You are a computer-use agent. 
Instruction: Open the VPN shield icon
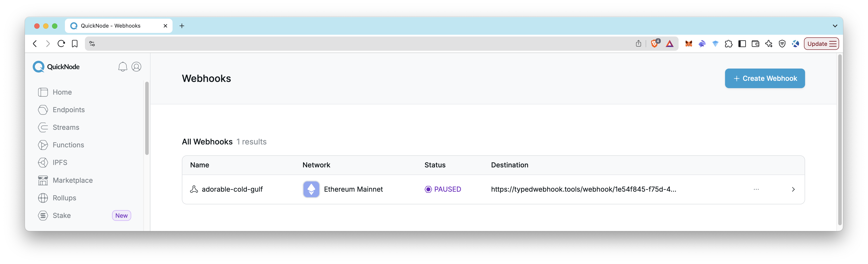tap(782, 43)
